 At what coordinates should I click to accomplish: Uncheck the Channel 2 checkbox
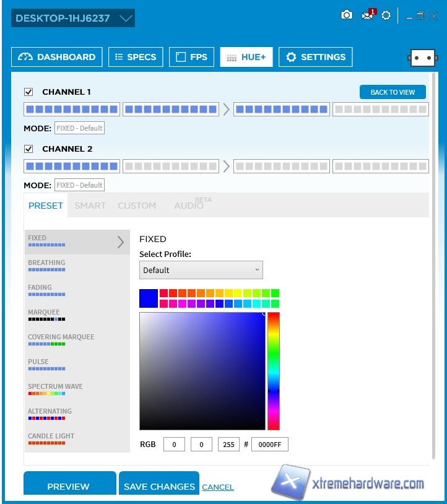click(x=28, y=149)
